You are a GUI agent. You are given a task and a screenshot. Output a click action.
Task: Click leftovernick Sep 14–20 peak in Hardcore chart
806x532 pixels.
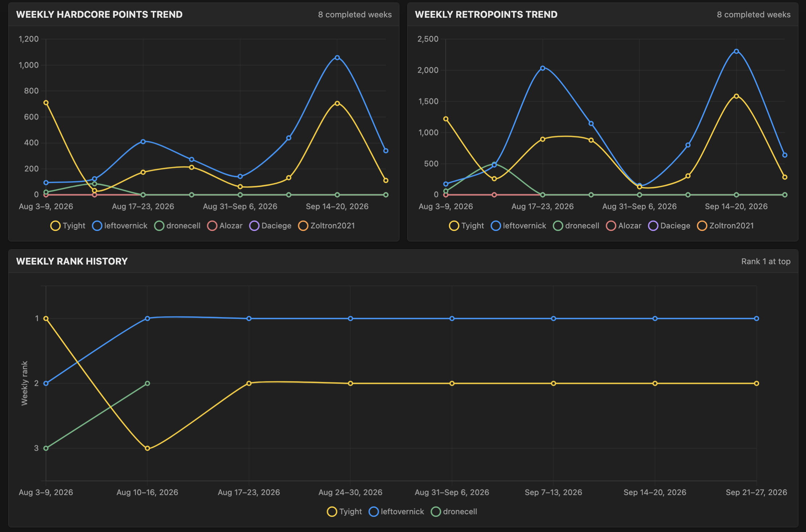337,58
